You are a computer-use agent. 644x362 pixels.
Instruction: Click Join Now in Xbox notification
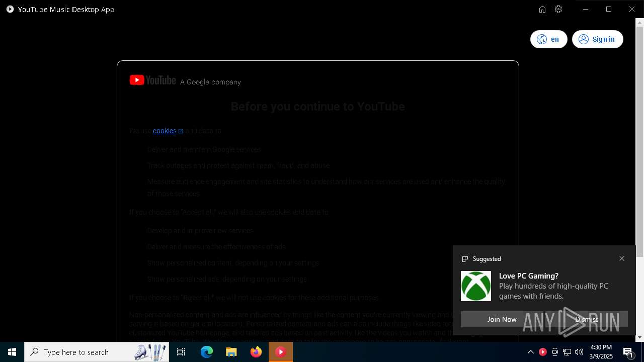(502, 319)
